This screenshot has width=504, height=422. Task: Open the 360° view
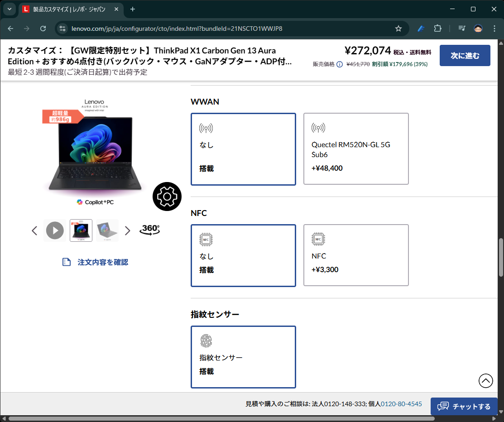pos(150,230)
